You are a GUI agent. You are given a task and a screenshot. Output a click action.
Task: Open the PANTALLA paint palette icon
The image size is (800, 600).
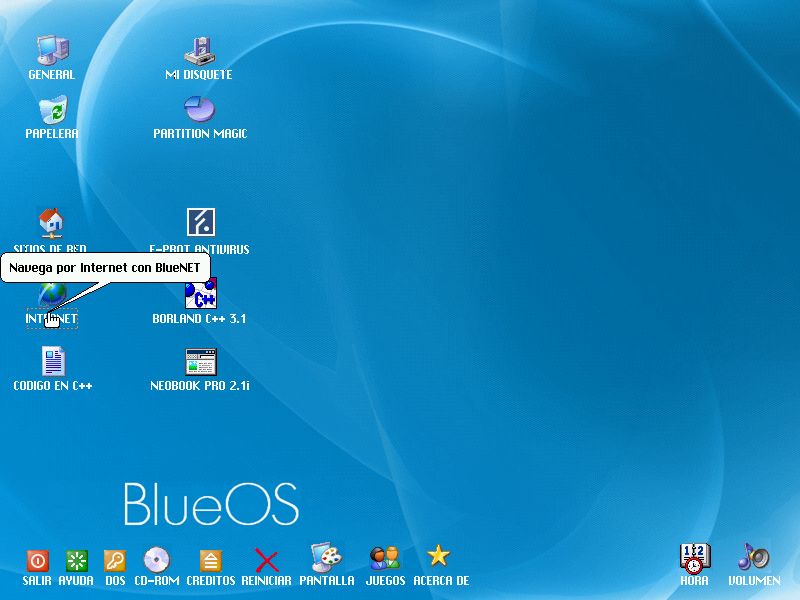tap(327, 558)
